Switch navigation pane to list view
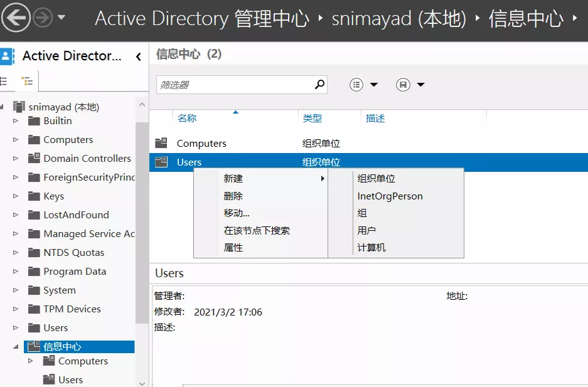The width and height of the screenshot is (588, 387). (x=4, y=81)
